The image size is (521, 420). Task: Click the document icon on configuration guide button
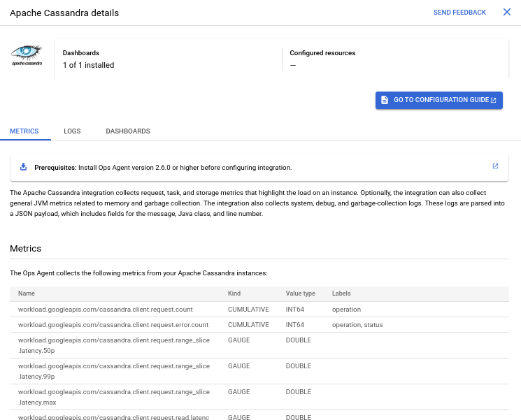[384, 100]
